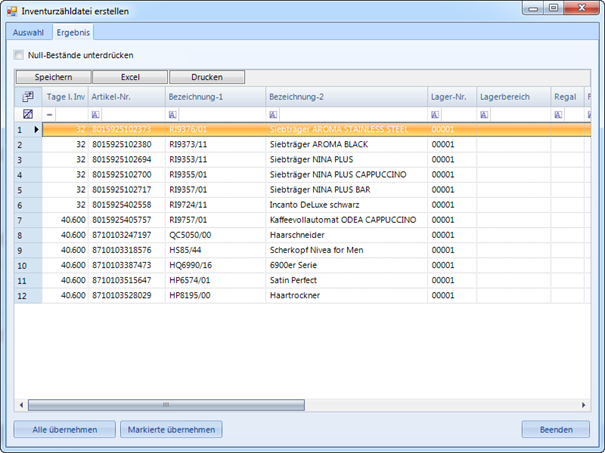
Task: Click Bezeichnung-2 filter input field
Action: point(353,115)
